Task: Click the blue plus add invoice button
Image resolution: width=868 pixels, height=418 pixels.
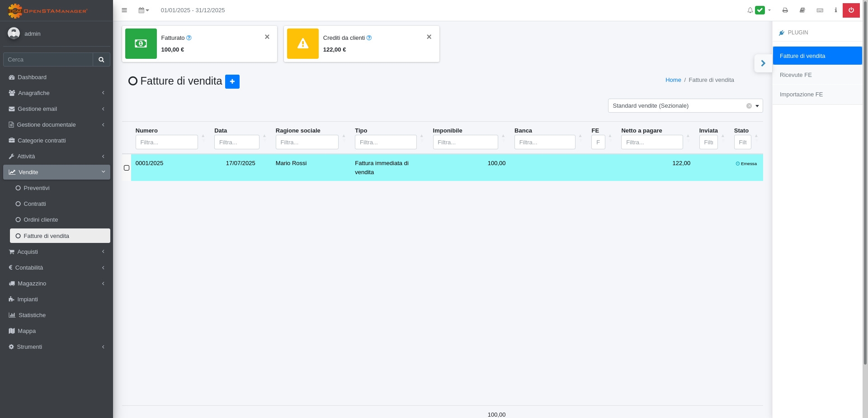Action: tap(232, 81)
